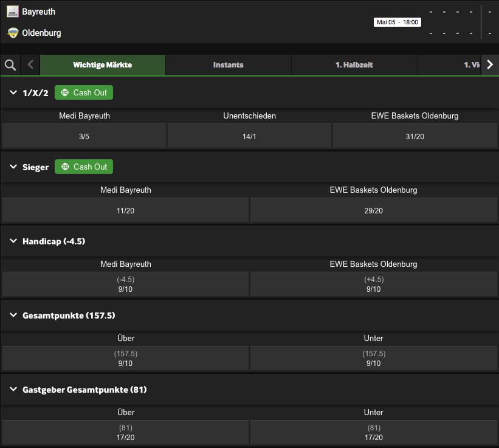Select Sieger Medi Bayreuth odds 11/20

point(125,210)
